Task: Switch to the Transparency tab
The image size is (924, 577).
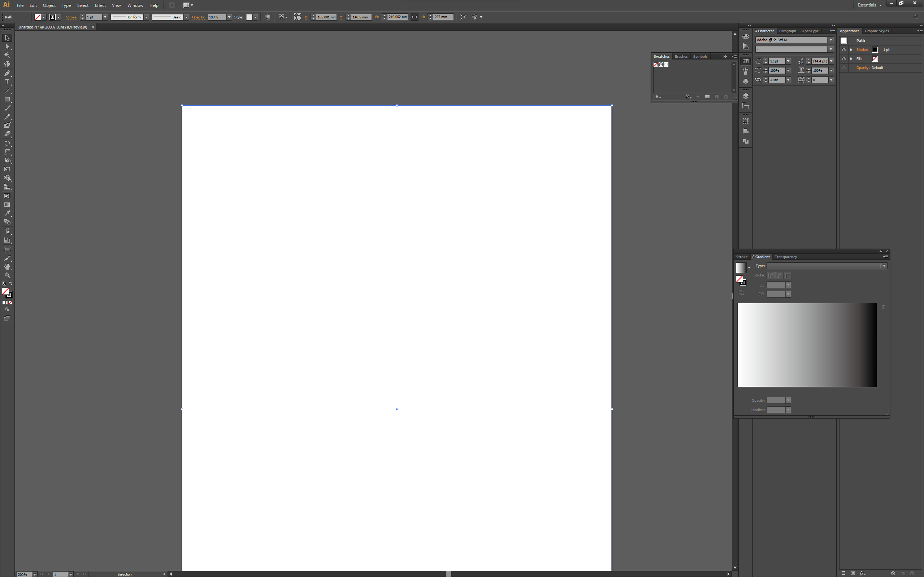Action: click(785, 257)
